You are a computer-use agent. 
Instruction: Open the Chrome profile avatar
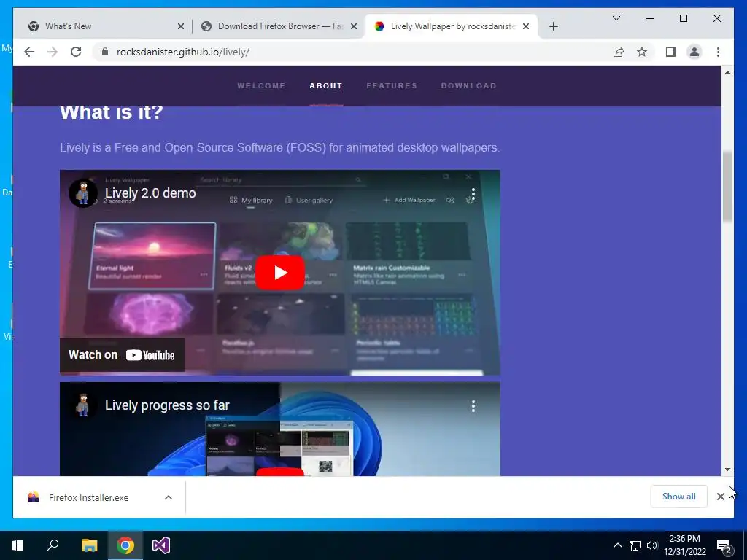coord(694,52)
